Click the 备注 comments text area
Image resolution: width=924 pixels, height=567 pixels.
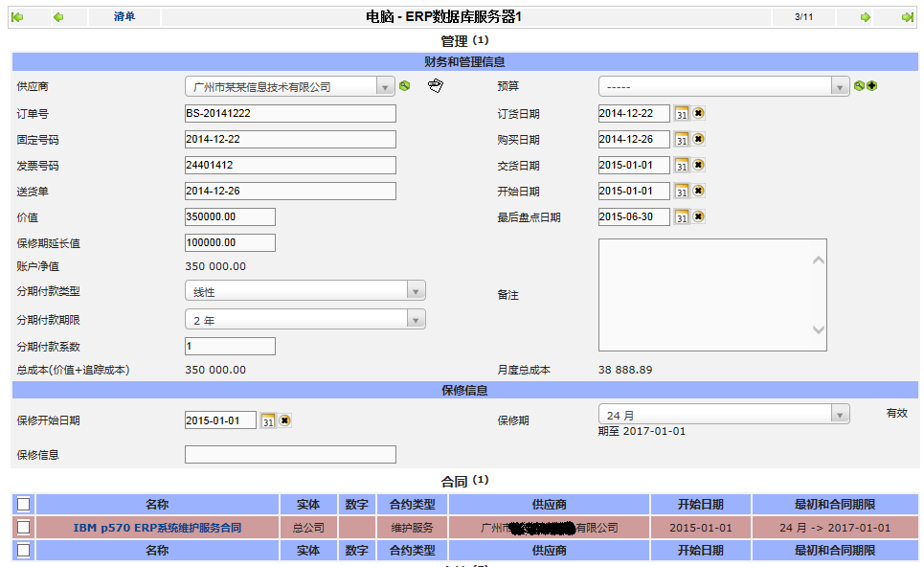[x=711, y=295]
